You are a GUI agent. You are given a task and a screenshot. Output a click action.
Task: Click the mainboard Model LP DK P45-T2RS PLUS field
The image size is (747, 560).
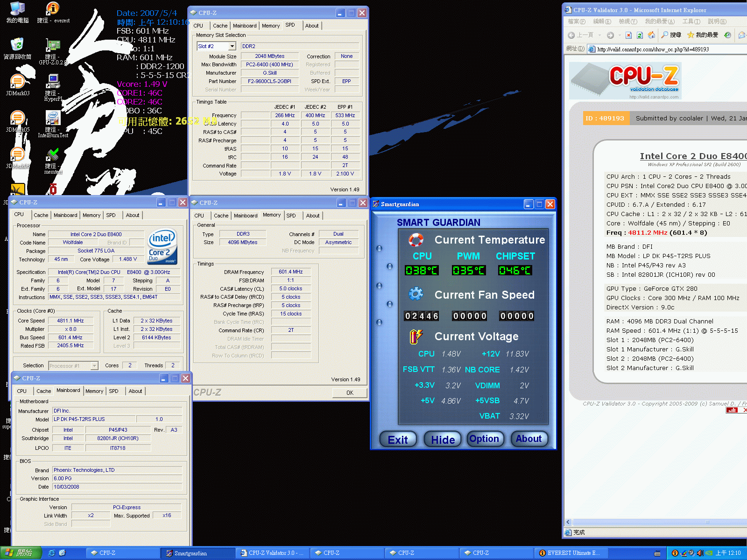(x=94, y=419)
